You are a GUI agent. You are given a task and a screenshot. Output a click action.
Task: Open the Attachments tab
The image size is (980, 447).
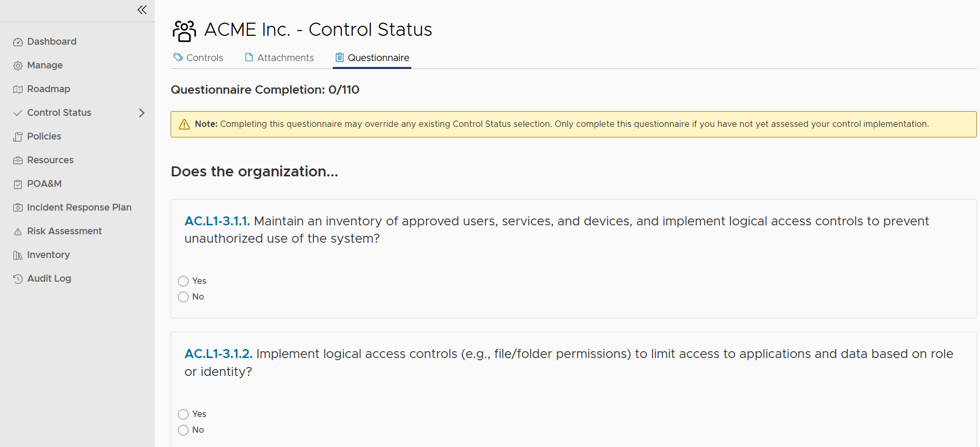pyautogui.click(x=279, y=58)
